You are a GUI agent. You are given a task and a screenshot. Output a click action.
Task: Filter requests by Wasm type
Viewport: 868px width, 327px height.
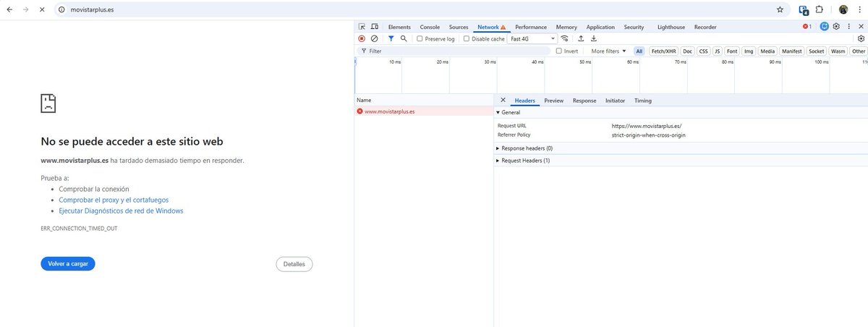[838, 51]
